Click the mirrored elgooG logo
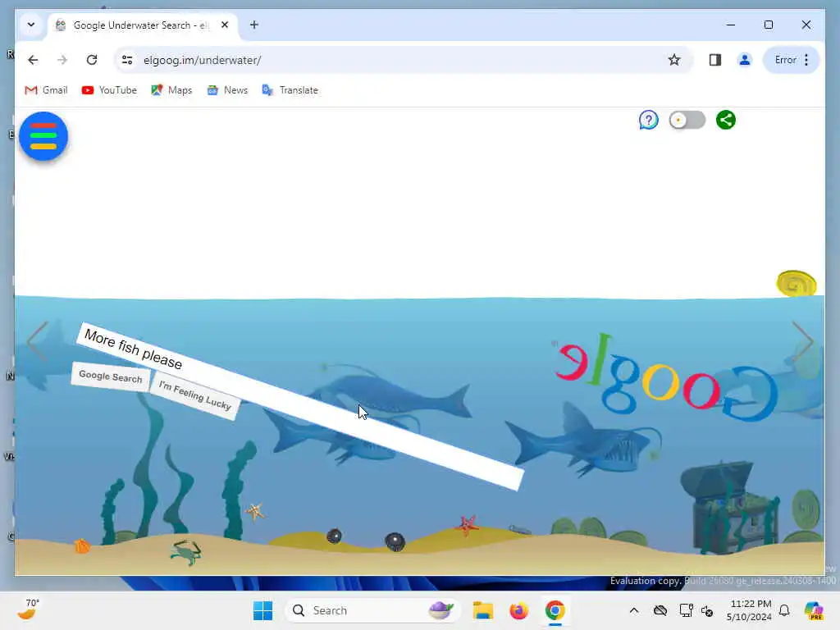This screenshot has height=630, width=840. 664,377
